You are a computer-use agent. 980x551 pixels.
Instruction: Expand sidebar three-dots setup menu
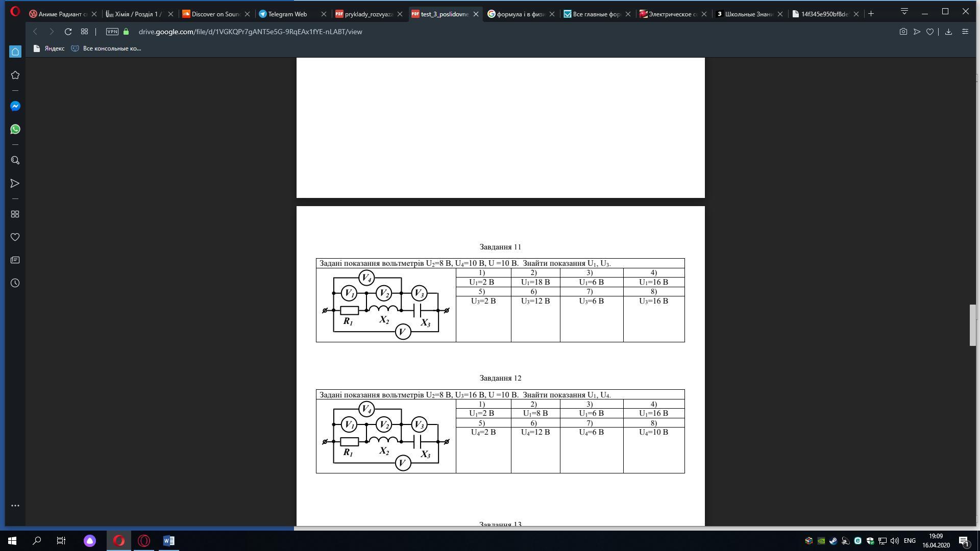tap(15, 506)
